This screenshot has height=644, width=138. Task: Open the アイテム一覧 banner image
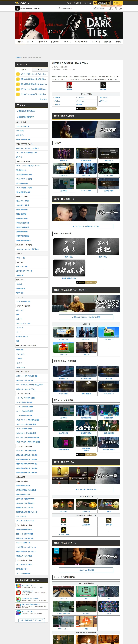tap(86, 475)
